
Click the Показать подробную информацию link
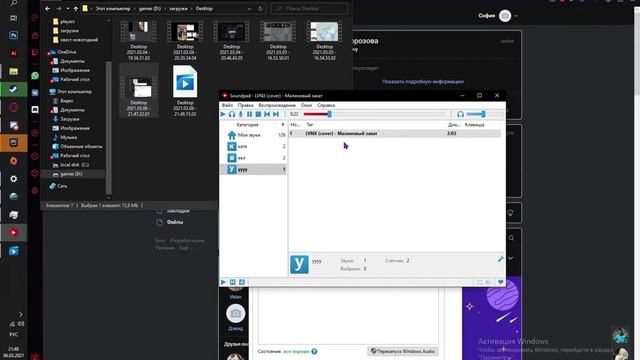point(423,82)
